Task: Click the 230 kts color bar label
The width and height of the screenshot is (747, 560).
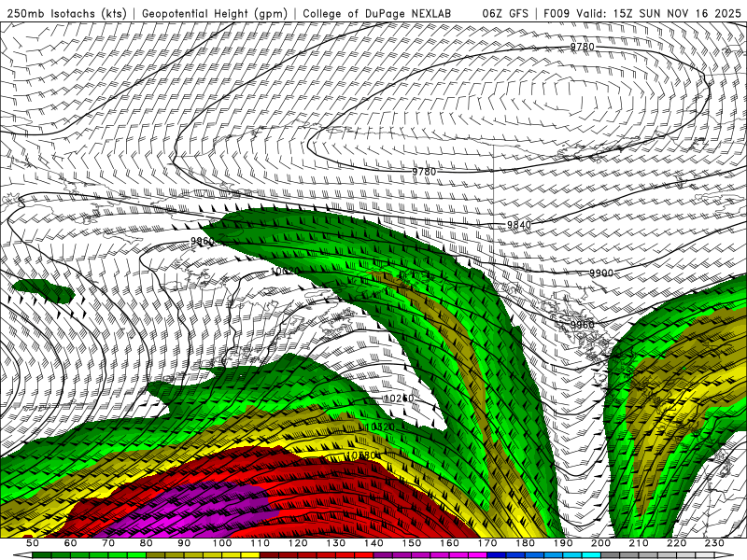Action: pyautogui.click(x=714, y=543)
